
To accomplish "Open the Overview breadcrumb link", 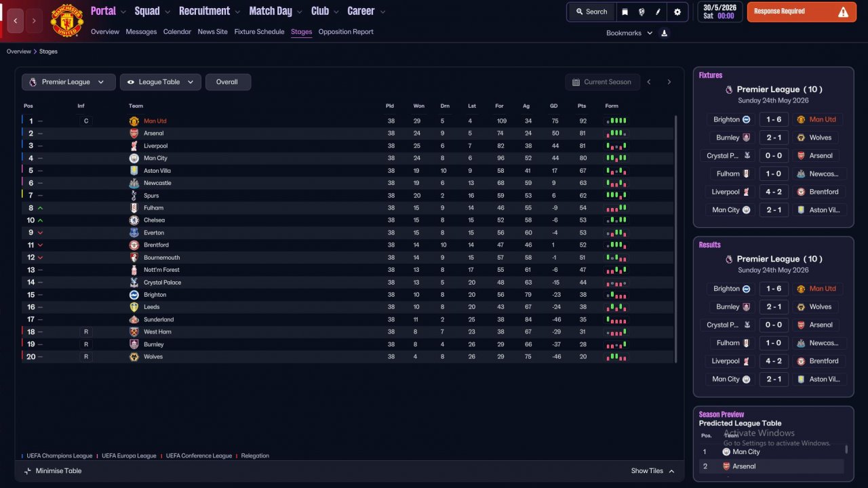I will tap(19, 52).
